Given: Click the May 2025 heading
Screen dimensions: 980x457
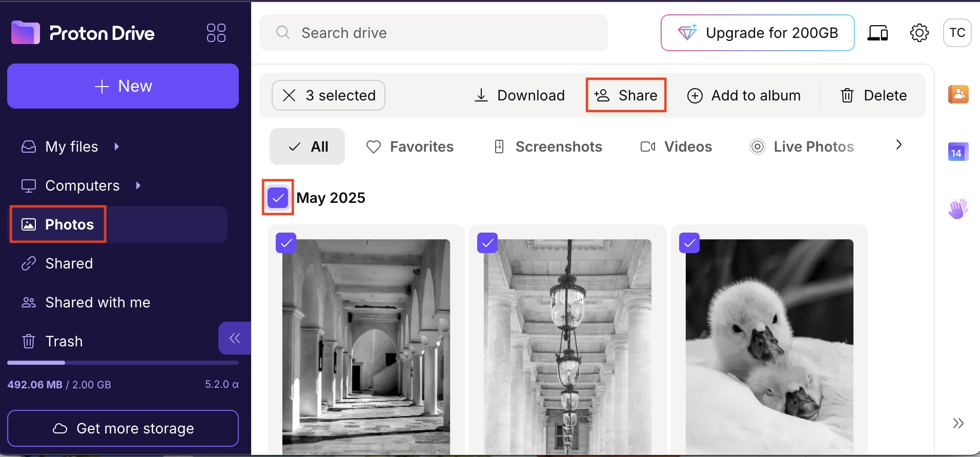Looking at the screenshot, I should 331,198.
